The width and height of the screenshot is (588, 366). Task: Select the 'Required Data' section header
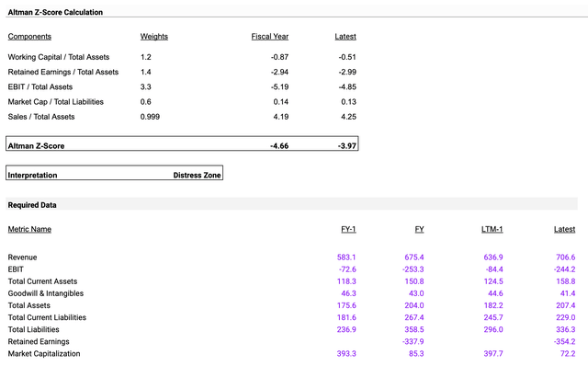pyautogui.click(x=32, y=205)
